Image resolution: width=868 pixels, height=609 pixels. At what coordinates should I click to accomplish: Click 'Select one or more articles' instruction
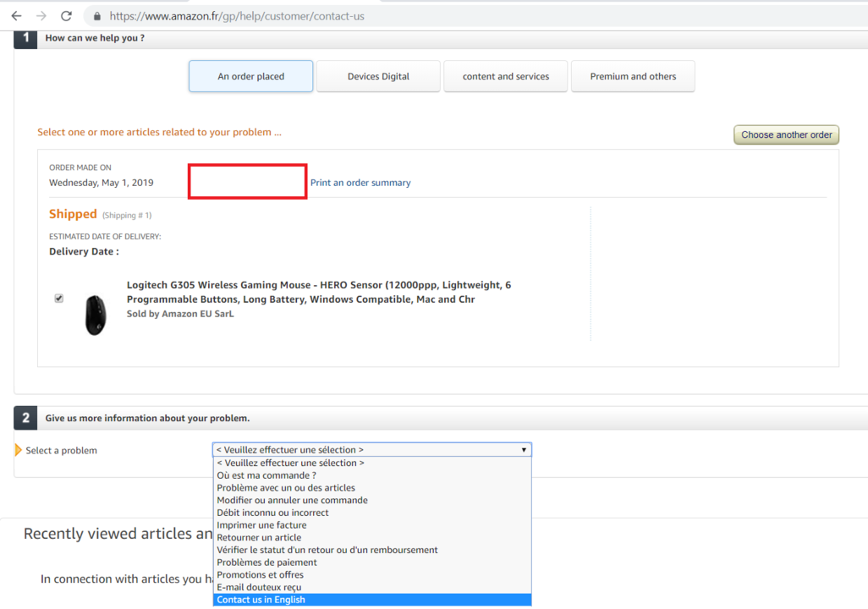159,132
